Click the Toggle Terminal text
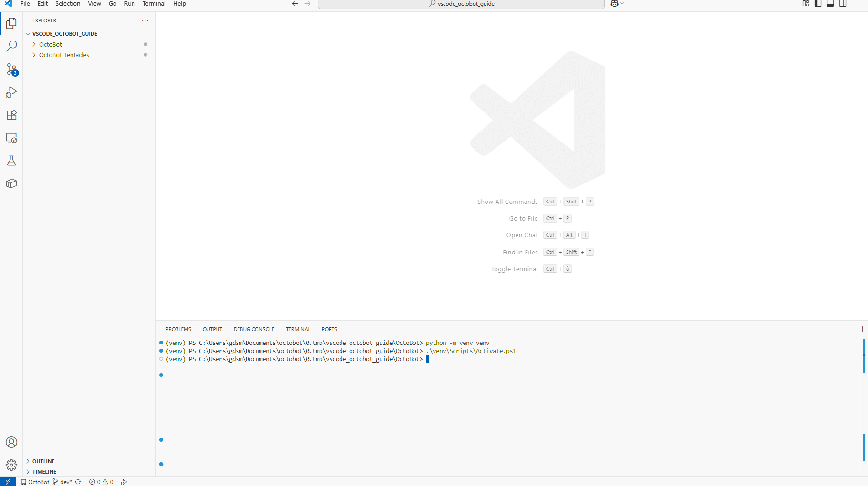 514,269
